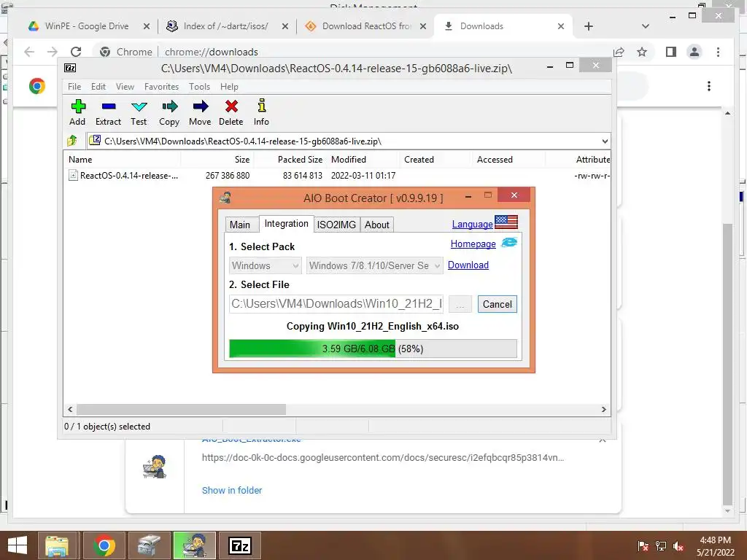Sort by the Packed Size column header
This screenshot has height=560, width=747.
(290, 160)
